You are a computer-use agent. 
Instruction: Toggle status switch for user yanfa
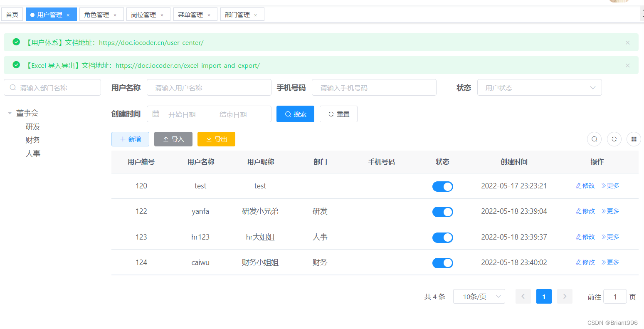pos(442,212)
